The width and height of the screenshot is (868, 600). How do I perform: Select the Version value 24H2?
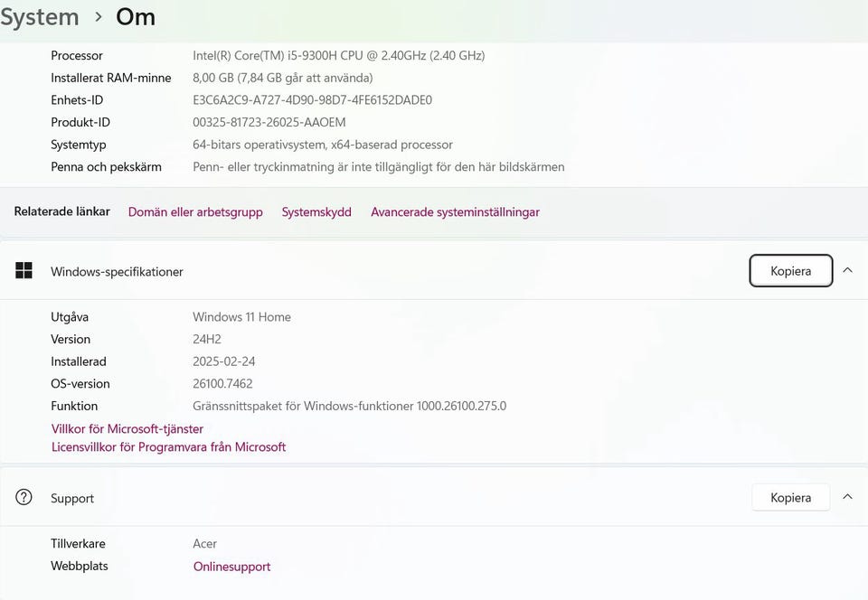[x=207, y=339]
